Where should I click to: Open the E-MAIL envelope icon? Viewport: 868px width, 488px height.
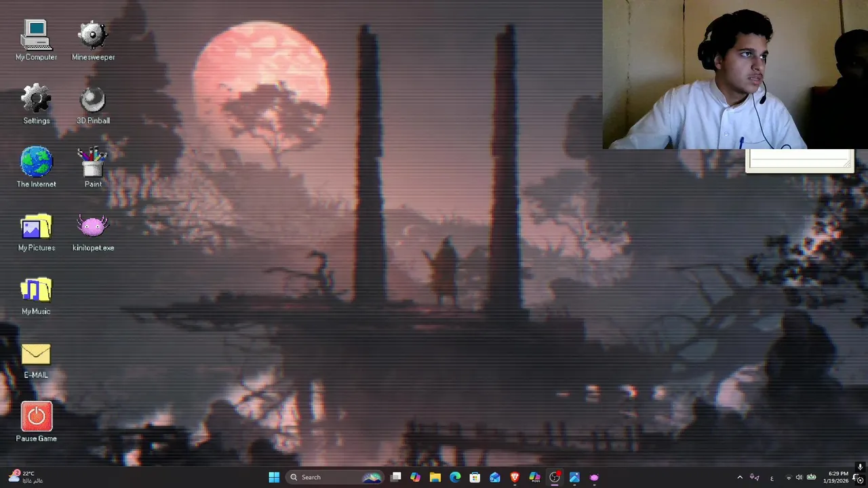[36, 359]
